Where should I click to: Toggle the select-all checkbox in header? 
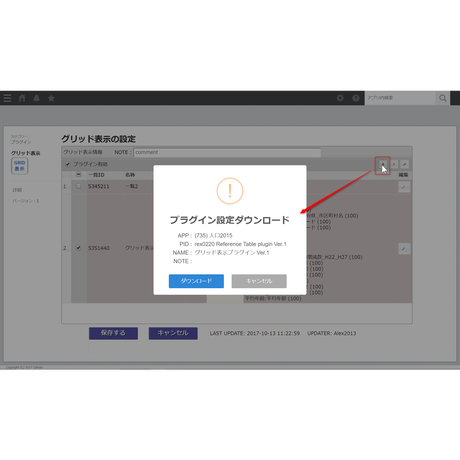(x=79, y=175)
